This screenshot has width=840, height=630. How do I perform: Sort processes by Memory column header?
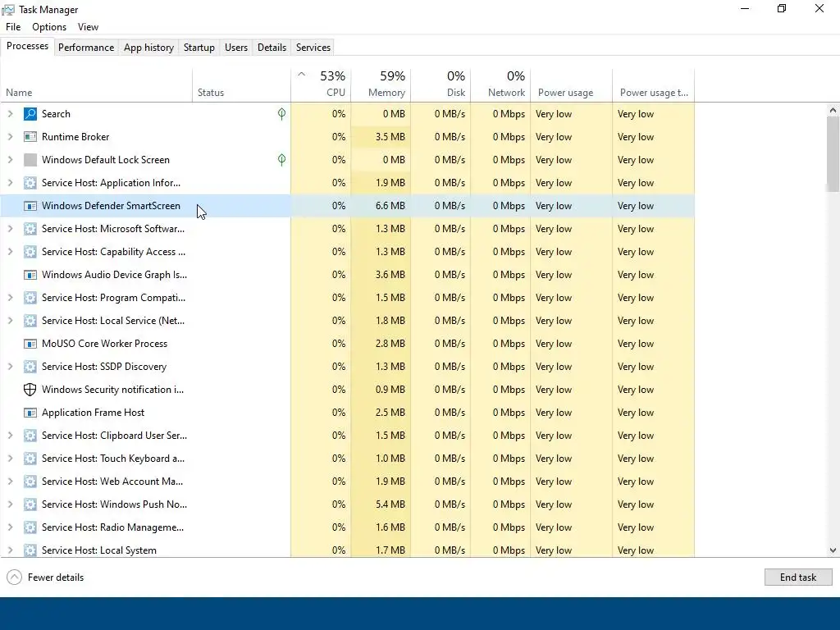[381, 85]
